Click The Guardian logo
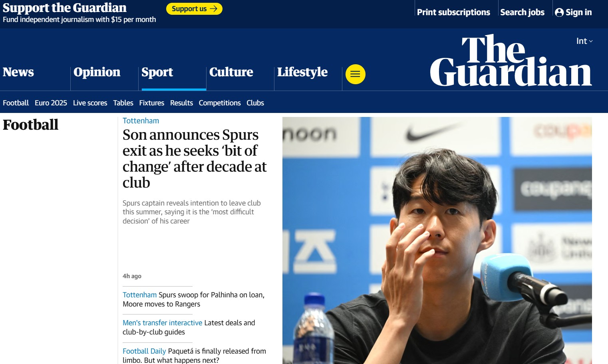This screenshot has height=364, width=608. coord(511,60)
